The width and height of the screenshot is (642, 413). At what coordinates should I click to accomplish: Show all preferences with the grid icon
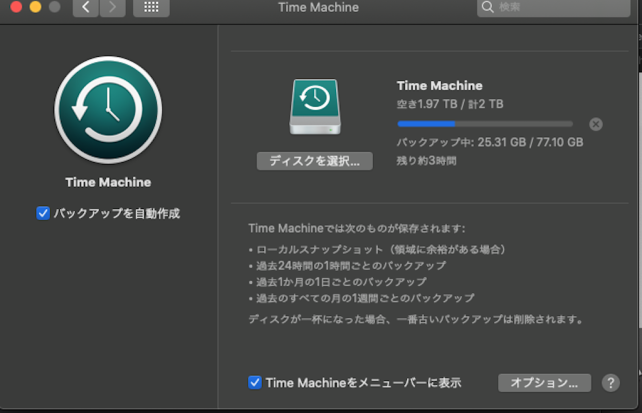(151, 7)
